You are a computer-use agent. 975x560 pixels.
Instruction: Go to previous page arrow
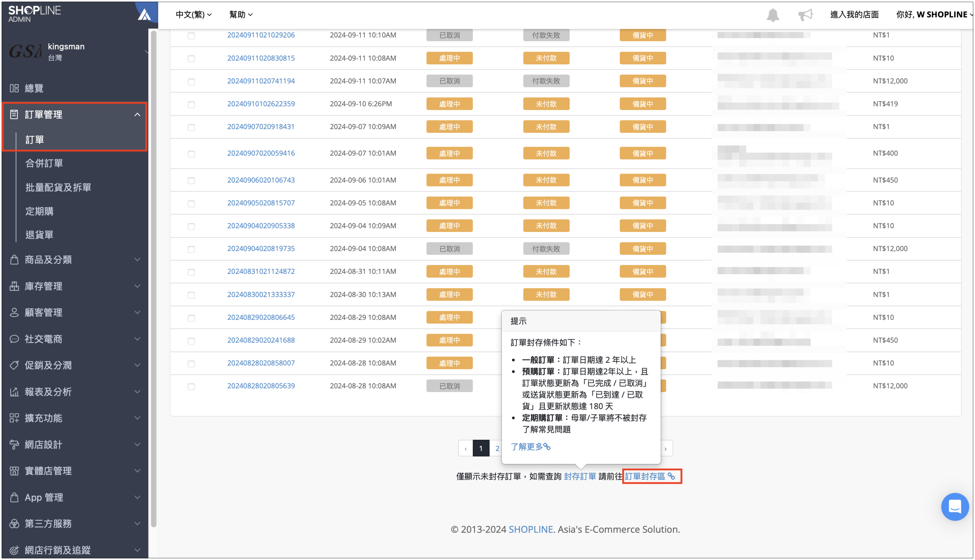click(x=465, y=448)
